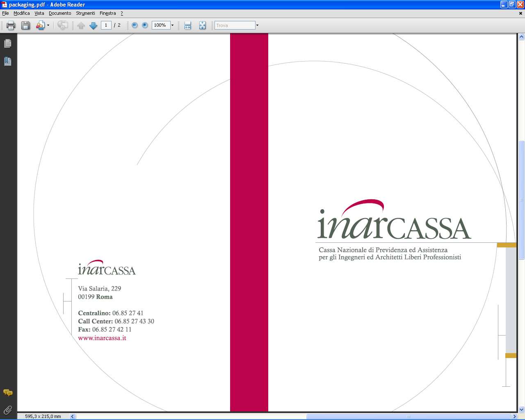Select the fit full page icon
The width and height of the screenshot is (525, 420).
[x=203, y=25]
